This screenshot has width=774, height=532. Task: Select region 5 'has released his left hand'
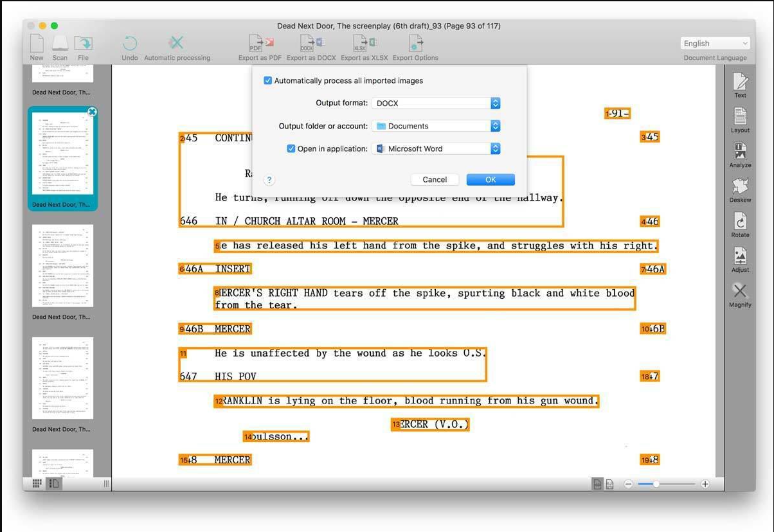(x=437, y=245)
